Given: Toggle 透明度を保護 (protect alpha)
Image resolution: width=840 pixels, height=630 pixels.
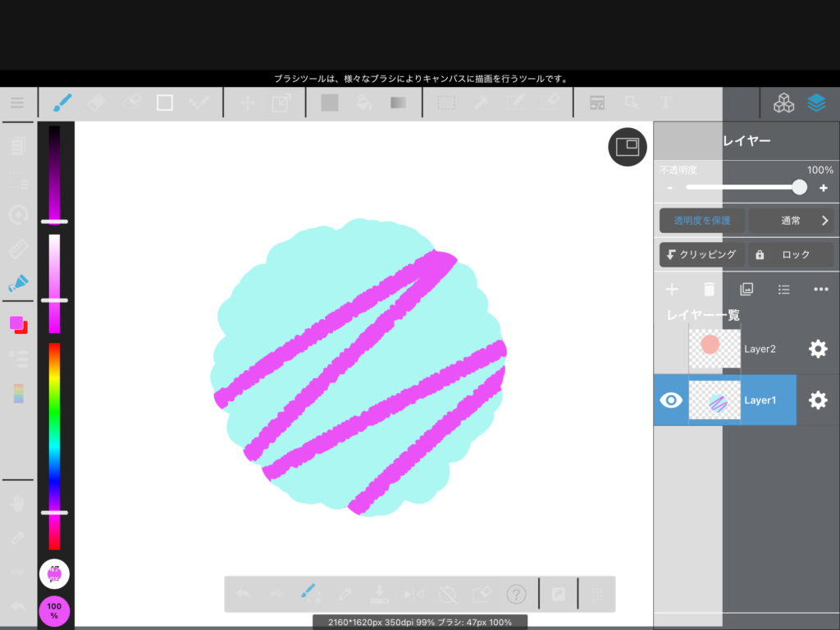Looking at the screenshot, I should [702, 221].
